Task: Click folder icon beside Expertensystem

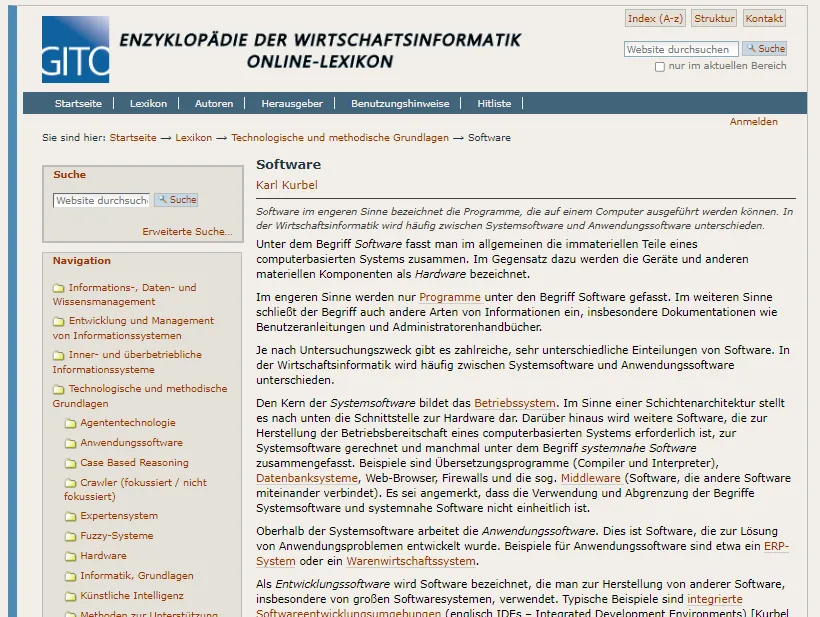Action: [x=70, y=516]
